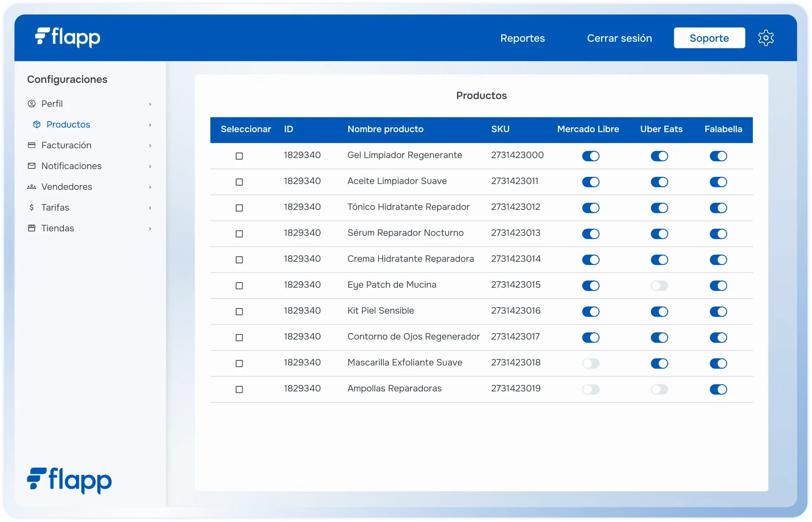
Task: Click the Tarifas dollar icon
Action: pos(32,207)
